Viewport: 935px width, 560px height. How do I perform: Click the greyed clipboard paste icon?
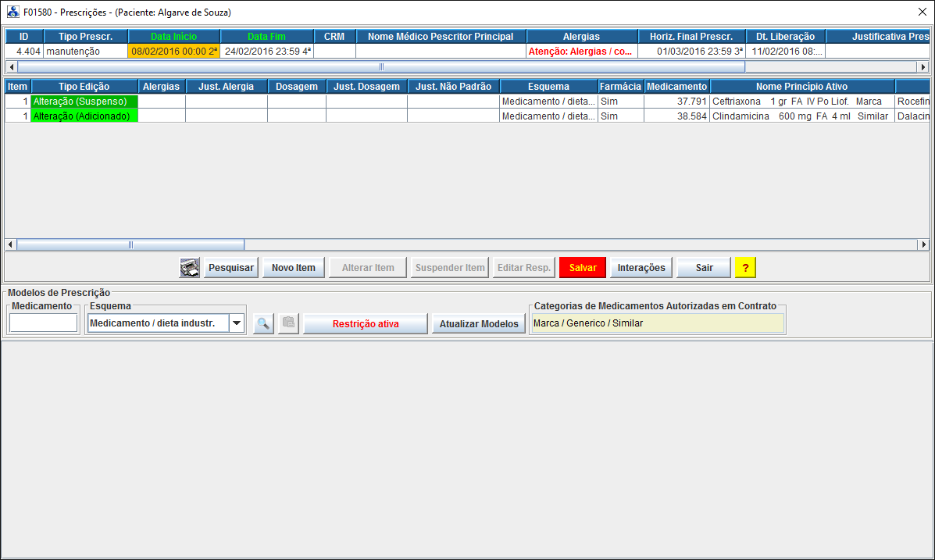[x=288, y=324]
